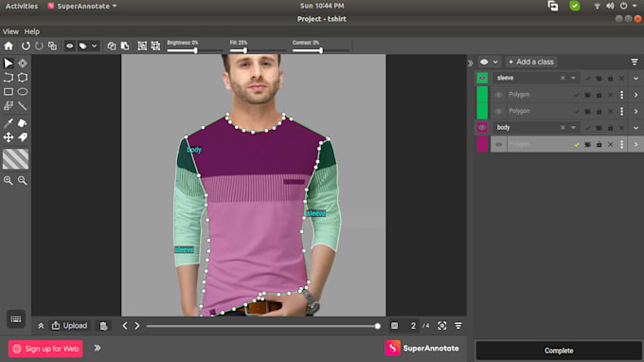
Task: Go to next image arrow
Action: 137,326
